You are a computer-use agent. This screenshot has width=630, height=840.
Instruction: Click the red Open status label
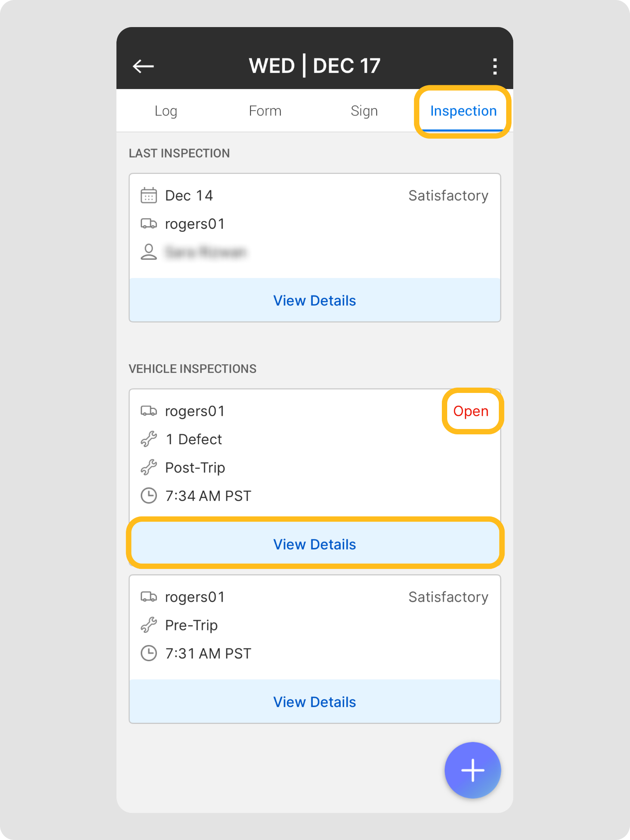point(471,411)
